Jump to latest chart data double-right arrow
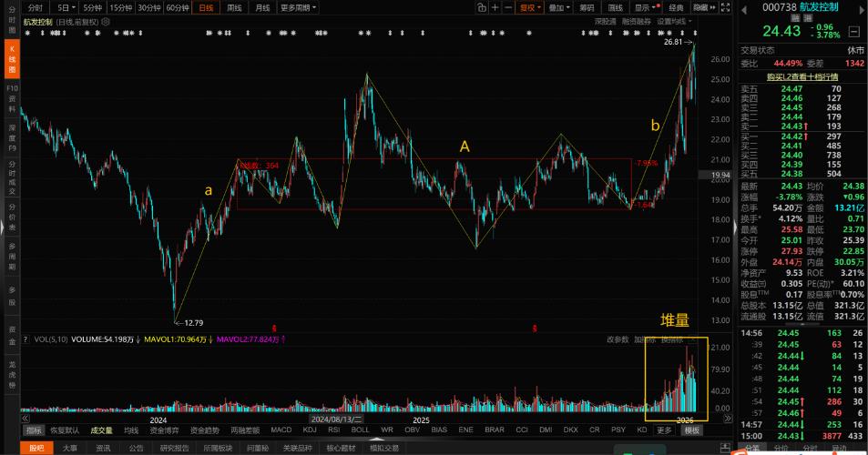Screen dimensions: 868x455 pos(729,420)
